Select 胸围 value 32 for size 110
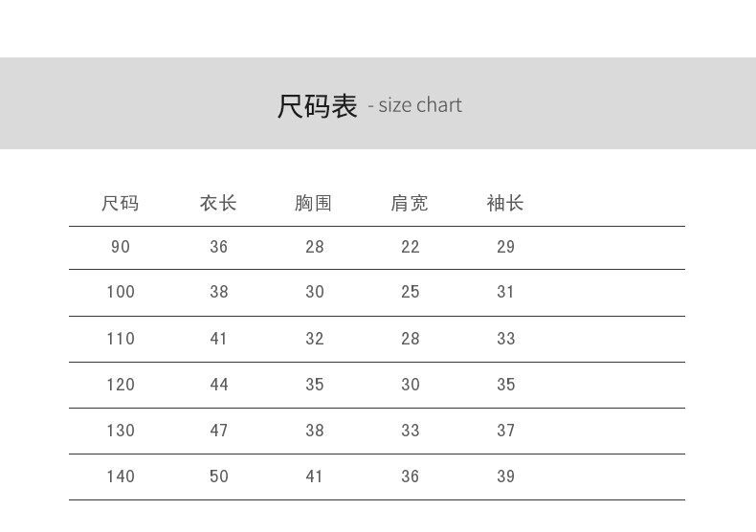The height and width of the screenshot is (532, 756). pos(315,339)
